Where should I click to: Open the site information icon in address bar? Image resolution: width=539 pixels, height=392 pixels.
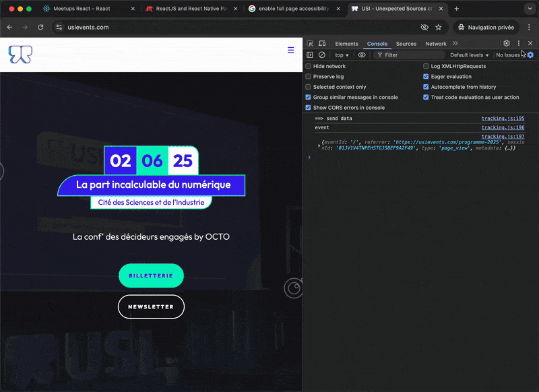pyautogui.click(x=59, y=27)
